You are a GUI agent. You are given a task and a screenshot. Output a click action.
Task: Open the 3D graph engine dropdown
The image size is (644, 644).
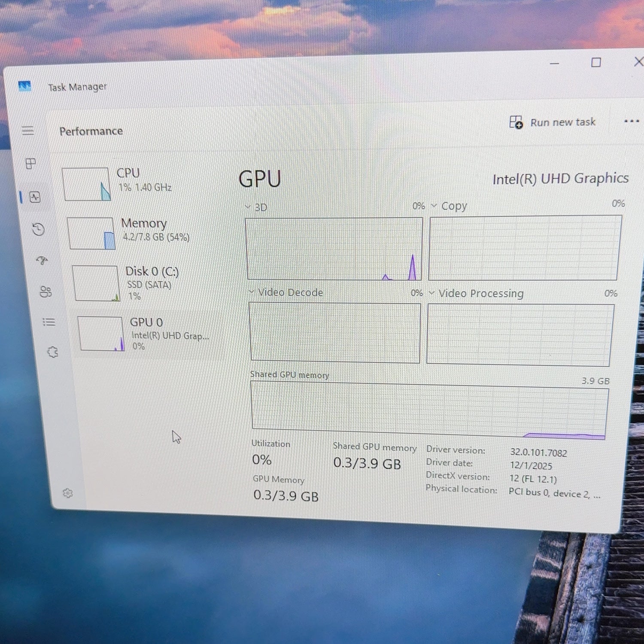click(x=248, y=207)
